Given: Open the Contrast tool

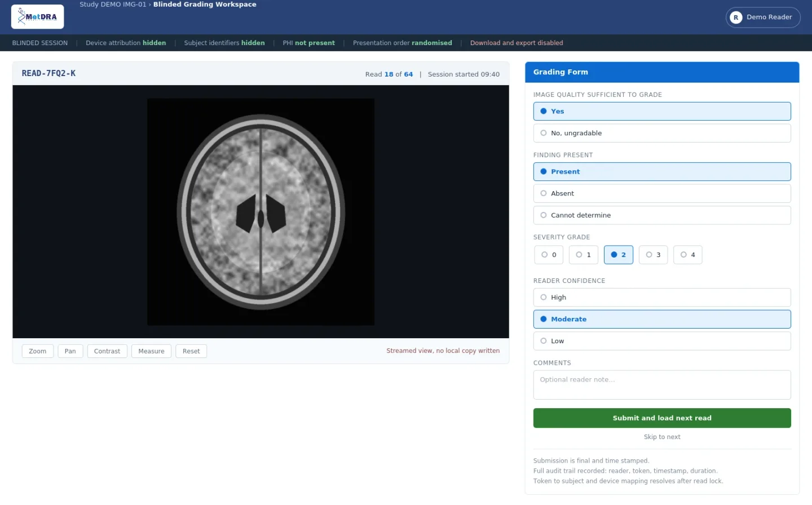Looking at the screenshot, I should click(x=107, y=351).
